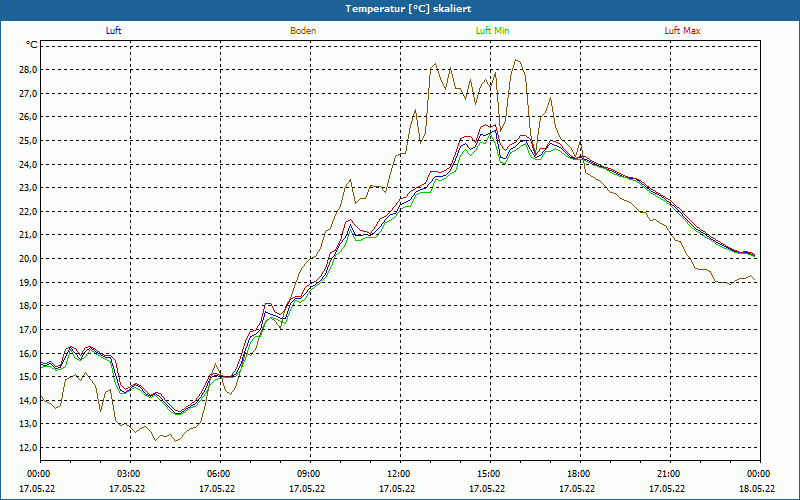Click the 28,0 y-axis value
The width and height of the screenshot is (800, 500).
click(29, 69)
